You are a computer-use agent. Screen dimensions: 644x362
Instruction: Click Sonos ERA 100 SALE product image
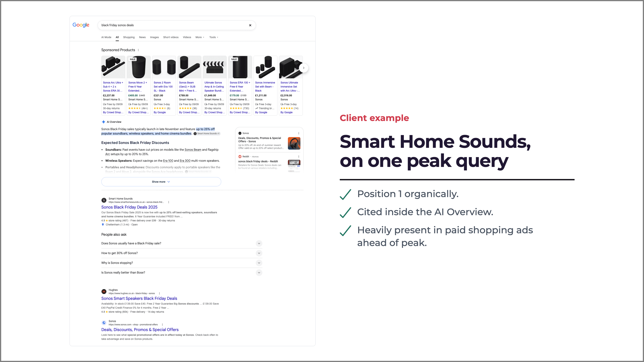240,67
